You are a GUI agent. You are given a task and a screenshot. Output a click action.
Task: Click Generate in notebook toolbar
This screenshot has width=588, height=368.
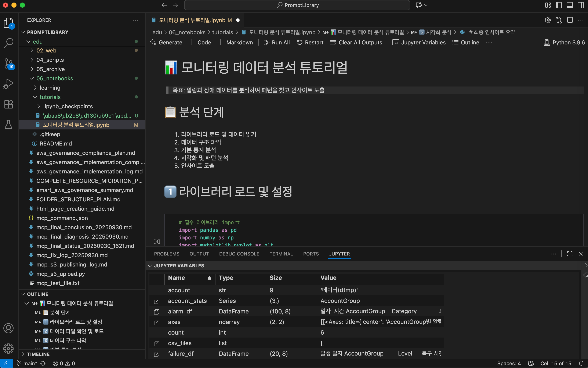[166, 43]
